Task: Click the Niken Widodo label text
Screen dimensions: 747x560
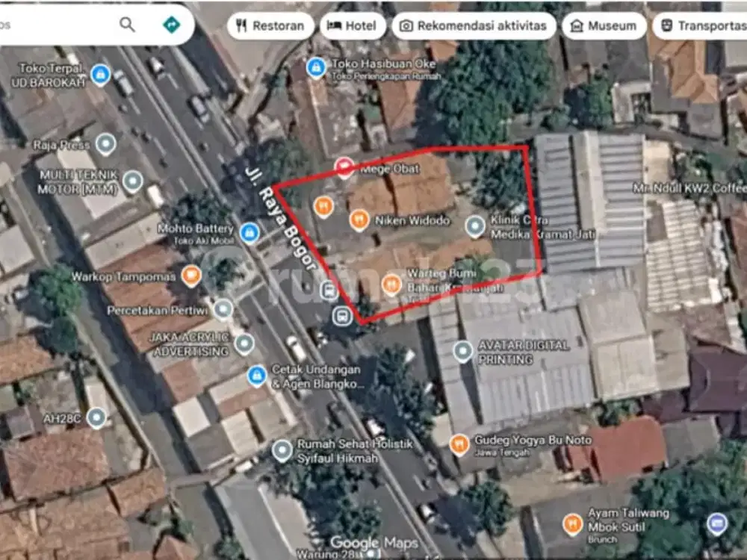Action: (x=412, y=220)
